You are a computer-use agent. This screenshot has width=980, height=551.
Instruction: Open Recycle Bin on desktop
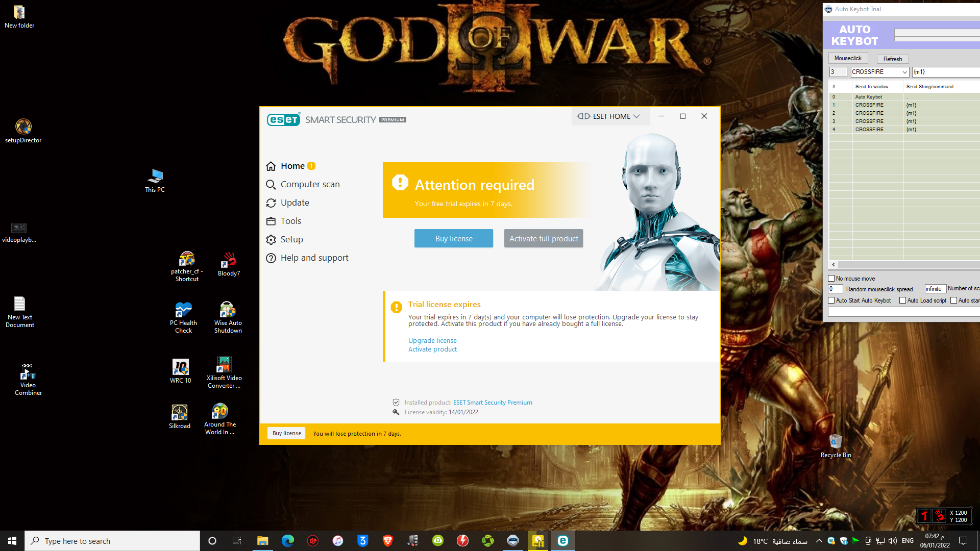pyautogui.click(x=836, y=445)
